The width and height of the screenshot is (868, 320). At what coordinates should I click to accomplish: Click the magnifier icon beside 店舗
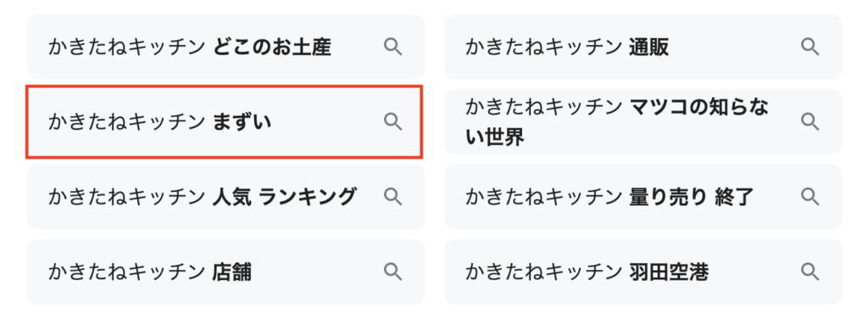click(393, 272)
